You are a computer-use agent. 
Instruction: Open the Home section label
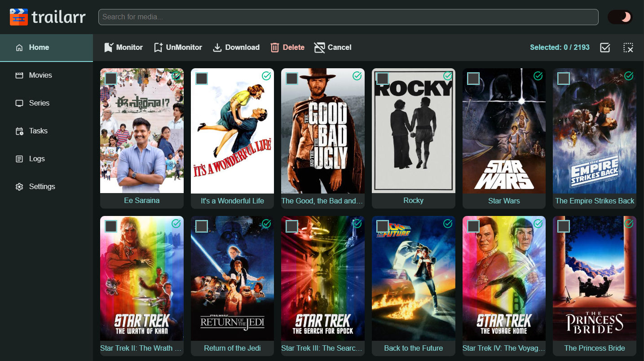[x=39, y=48]
